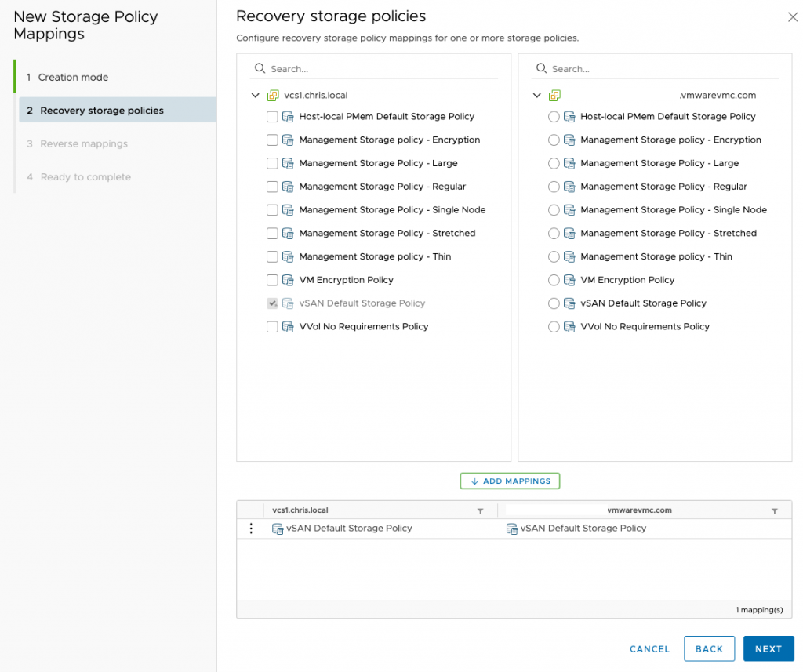Close the wizard with the X icon

tap(793, 17)
